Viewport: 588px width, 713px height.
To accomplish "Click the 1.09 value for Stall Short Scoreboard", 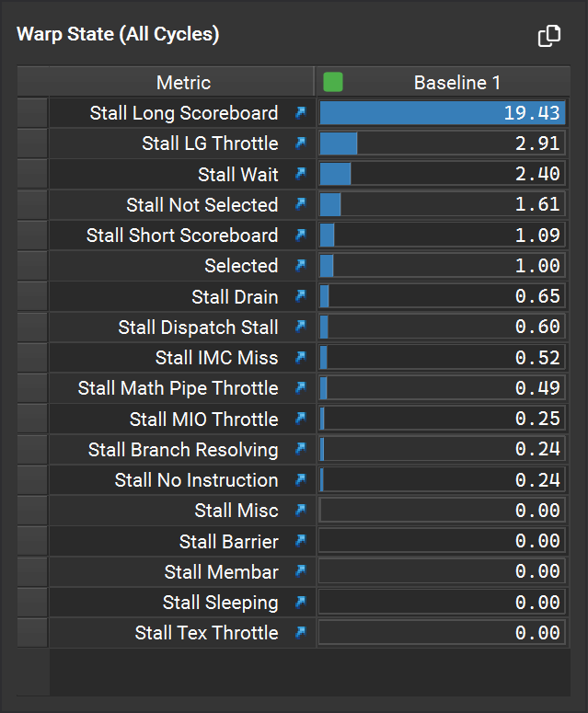I will tap(537, 236).
